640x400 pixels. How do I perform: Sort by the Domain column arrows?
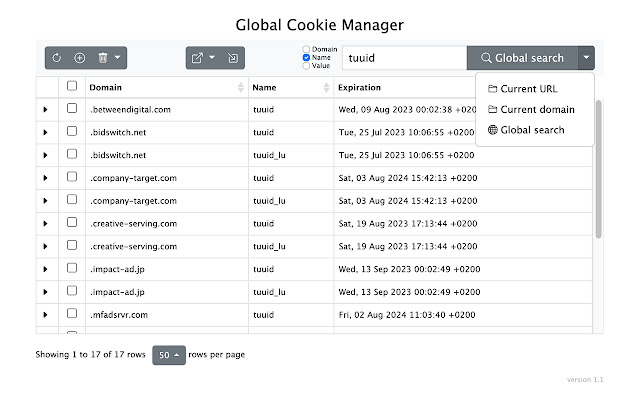[x=241, y=88]
